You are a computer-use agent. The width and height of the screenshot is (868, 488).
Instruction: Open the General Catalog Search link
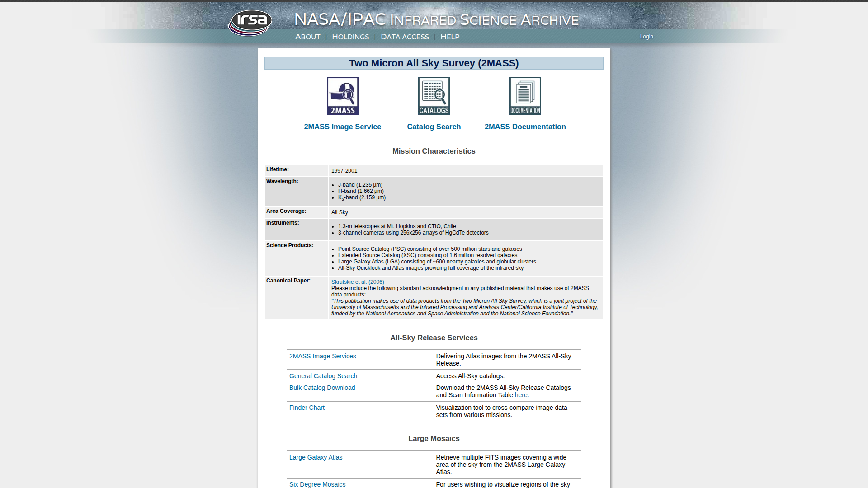323,376
